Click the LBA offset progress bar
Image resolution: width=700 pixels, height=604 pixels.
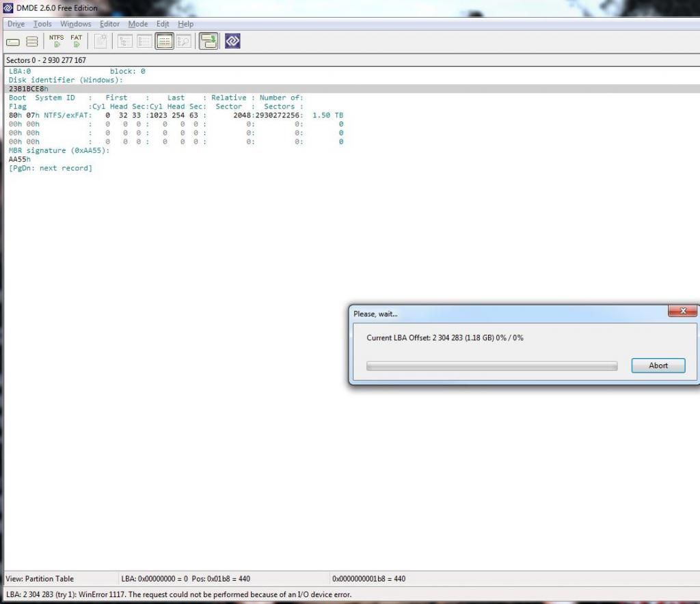tap(492, 366)
